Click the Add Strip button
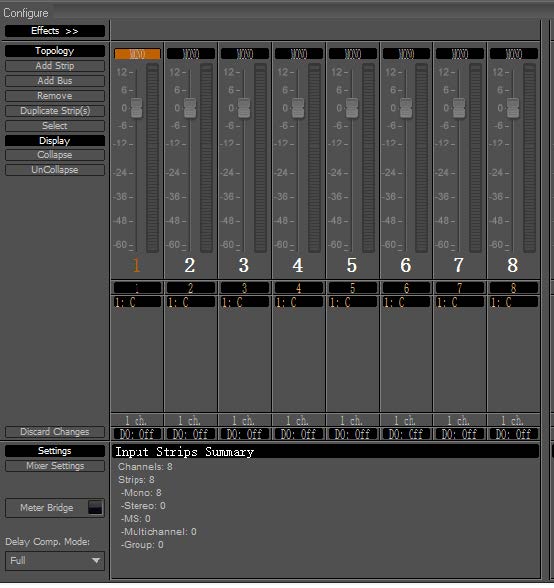This screenshot has width=554, height=588. pyautogui.click(x=55, y=66)
